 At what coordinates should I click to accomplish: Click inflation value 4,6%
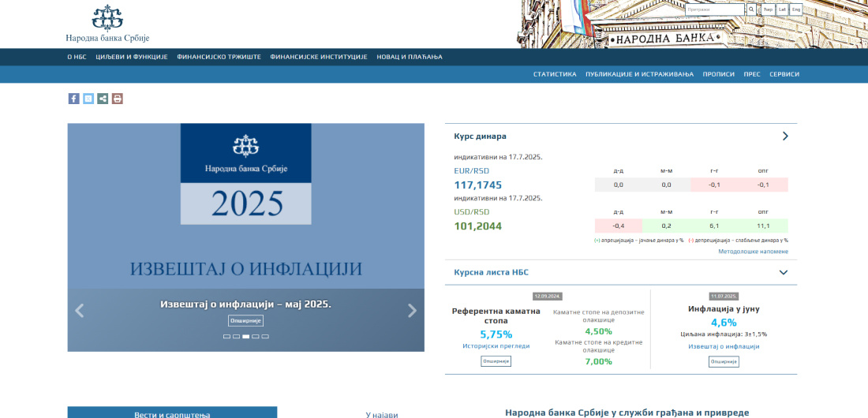point(724,323)
